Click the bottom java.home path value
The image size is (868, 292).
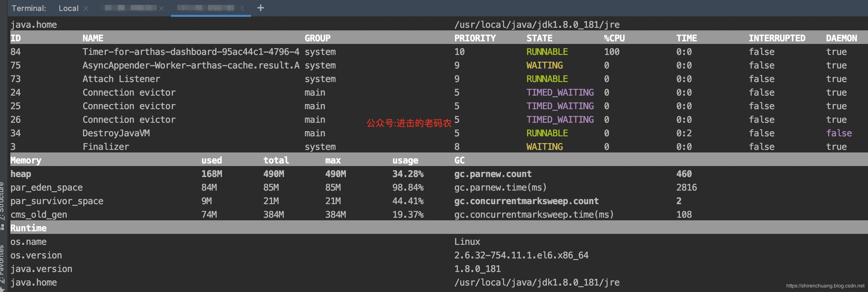(537, 283)
